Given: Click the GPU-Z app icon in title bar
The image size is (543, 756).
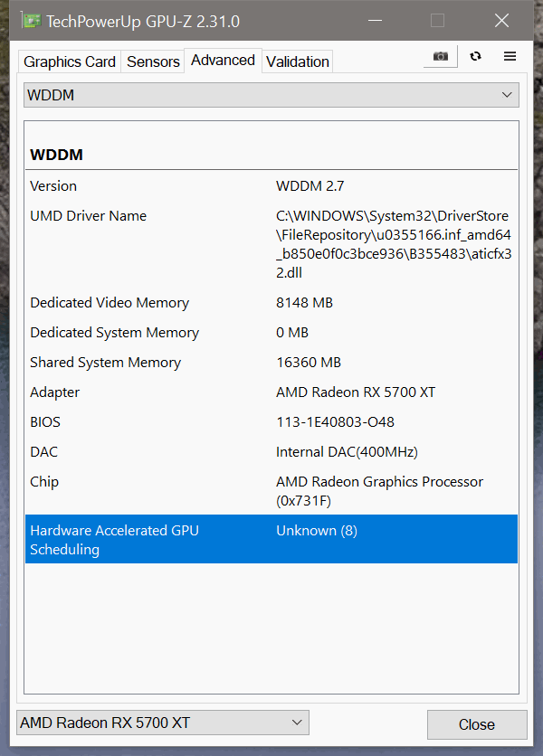Looking at the screenshot, I should (x=31, y=21).
